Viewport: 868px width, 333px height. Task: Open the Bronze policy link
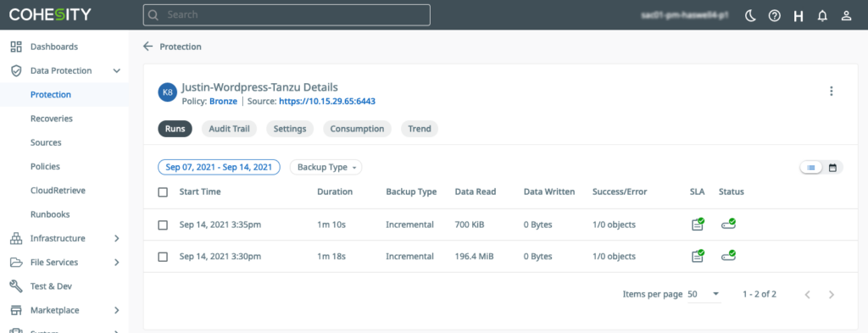223,101
